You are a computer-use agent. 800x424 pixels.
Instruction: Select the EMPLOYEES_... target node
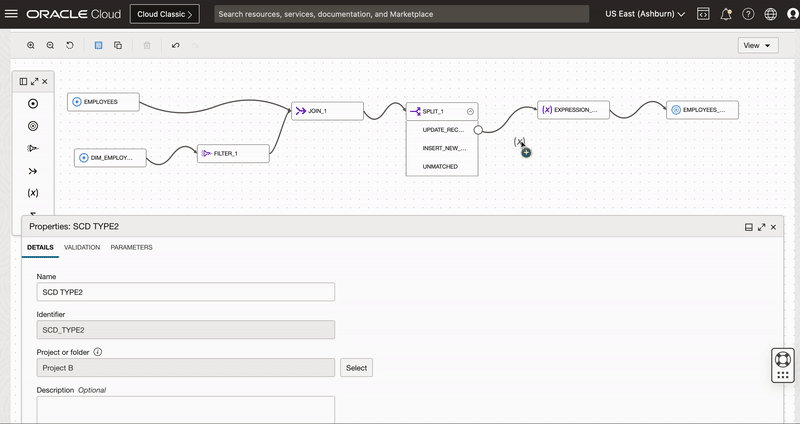(703, 110)
